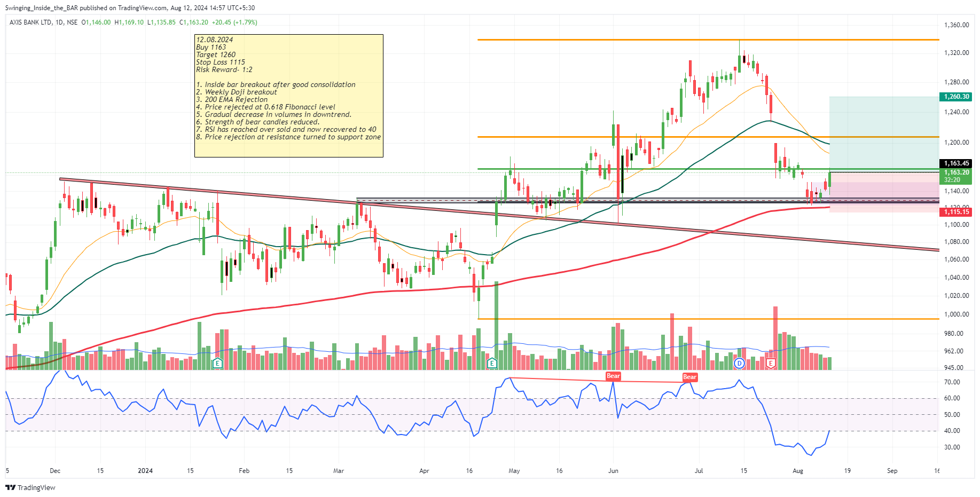Click the 'Mar' date axis label

(339, 471)
